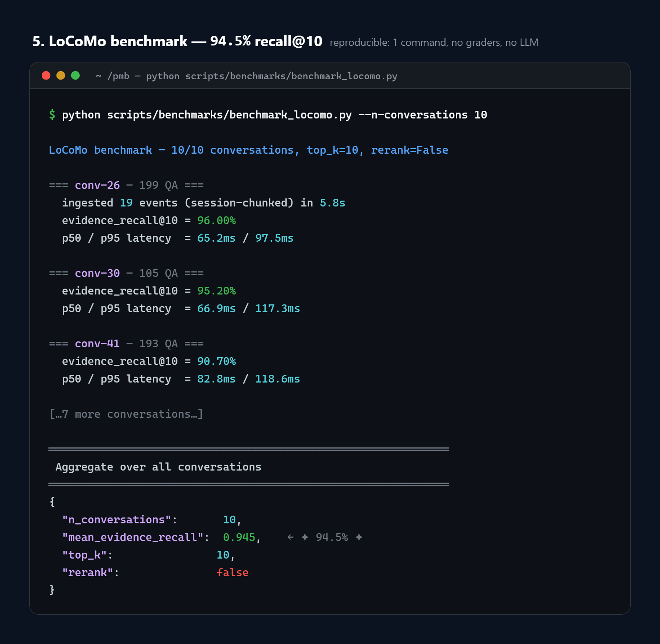Click the "66.9ms" p50 latency value
The width and height of the screenshot is (660, 644).
[x=216, y=308]
